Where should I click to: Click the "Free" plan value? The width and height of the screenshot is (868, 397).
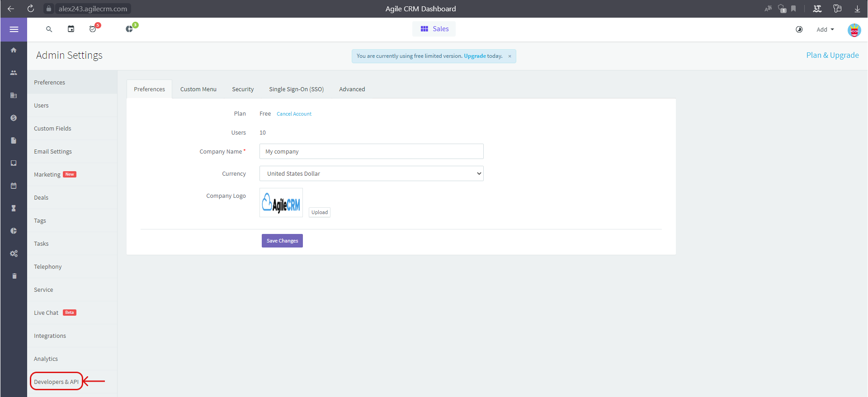coord(265,114)
